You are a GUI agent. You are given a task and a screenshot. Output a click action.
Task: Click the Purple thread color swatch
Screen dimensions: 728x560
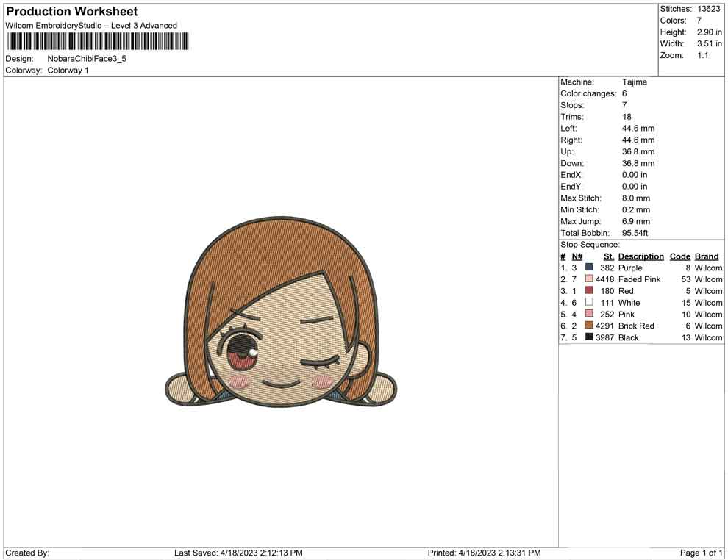[589, 268]
